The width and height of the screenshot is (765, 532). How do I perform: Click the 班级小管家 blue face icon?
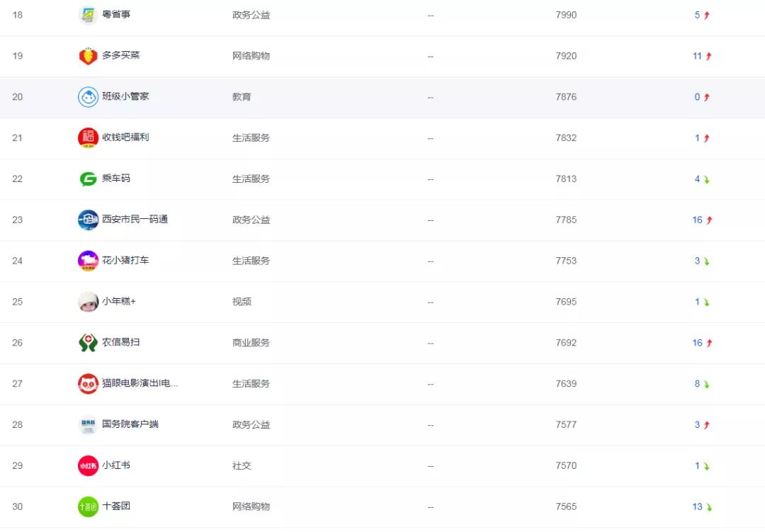pos(88,97)
